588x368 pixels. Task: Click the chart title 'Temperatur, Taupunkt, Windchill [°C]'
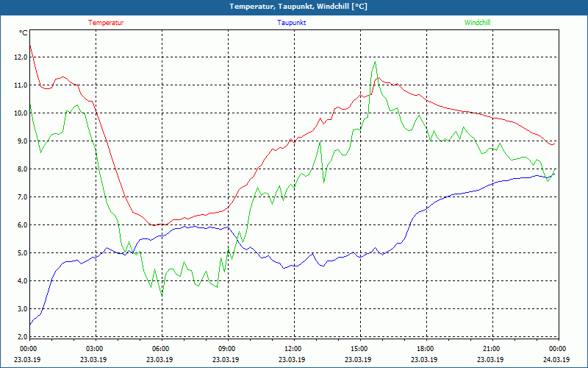click(298, 7)
